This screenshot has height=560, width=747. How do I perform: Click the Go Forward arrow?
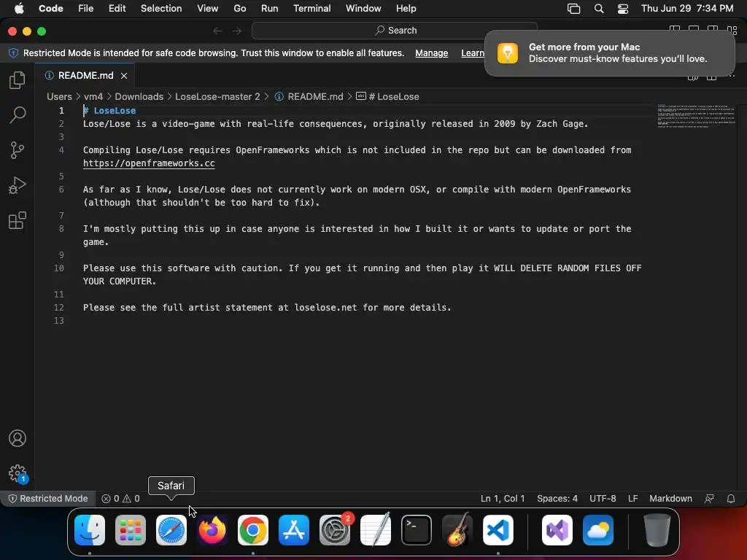click(237, 31)
